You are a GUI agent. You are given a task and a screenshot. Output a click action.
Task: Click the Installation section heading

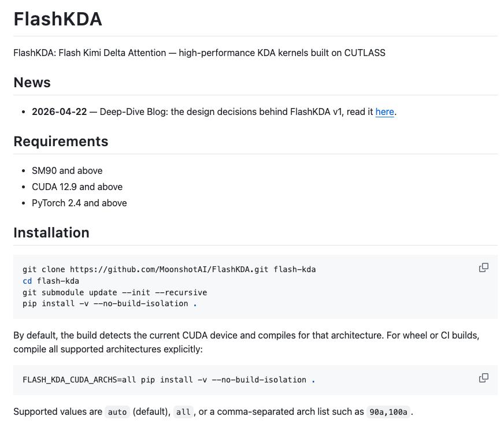pyautogui.click(x=51, y=233)
